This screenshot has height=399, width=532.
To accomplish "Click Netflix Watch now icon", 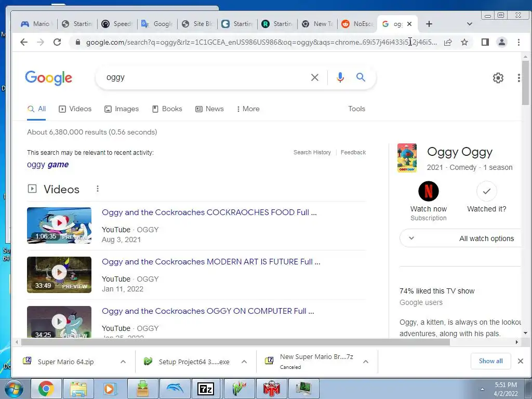I will (x=429, y=191).
